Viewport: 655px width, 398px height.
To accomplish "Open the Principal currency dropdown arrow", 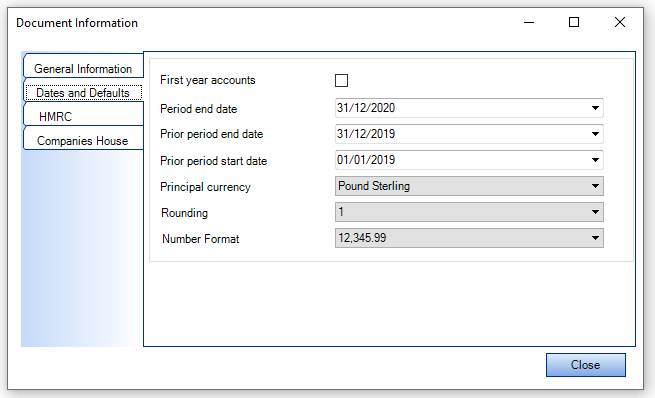I will pos(595,186).
